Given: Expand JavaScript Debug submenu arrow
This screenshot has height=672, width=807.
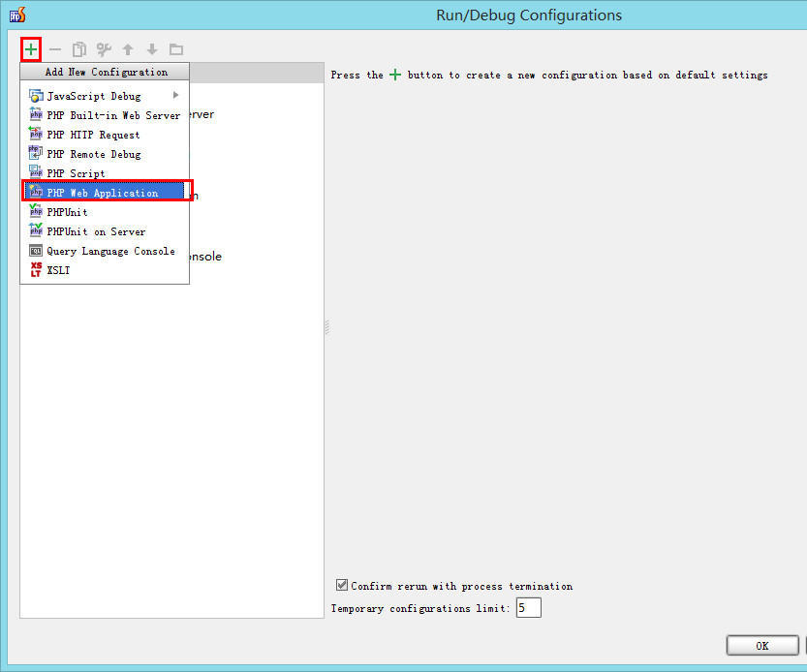Looking at the screenshot, I should click(176, 95).
